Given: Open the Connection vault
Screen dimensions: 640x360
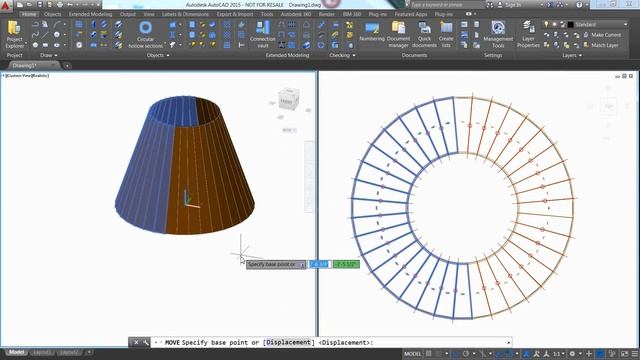Looking at the screenshot, I should click(x=262, y=34).
